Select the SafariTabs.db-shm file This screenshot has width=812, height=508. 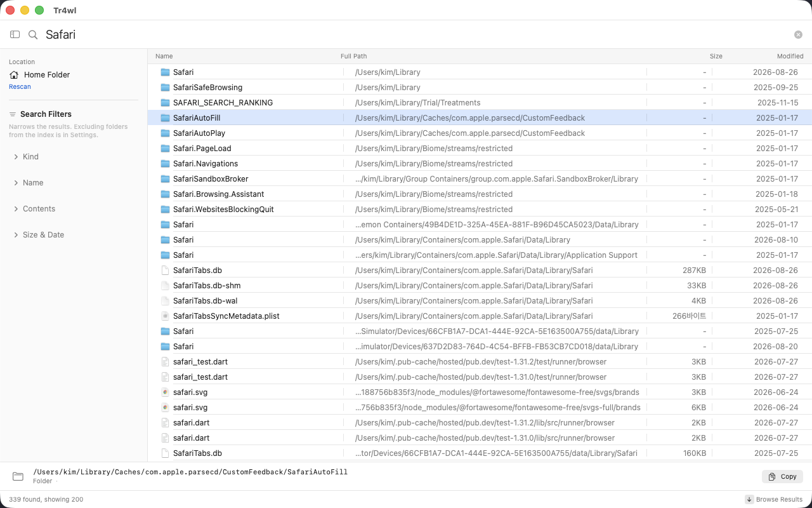tap(480, 285)
